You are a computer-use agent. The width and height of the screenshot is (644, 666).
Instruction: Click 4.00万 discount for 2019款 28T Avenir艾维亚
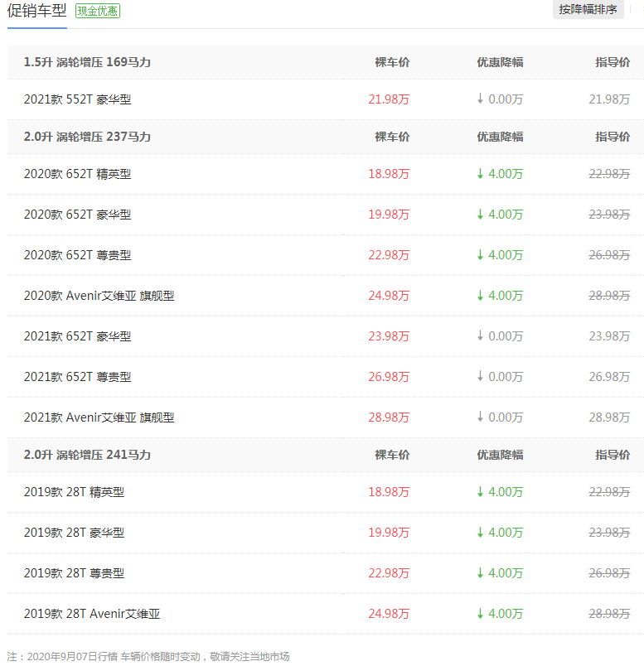500,614
